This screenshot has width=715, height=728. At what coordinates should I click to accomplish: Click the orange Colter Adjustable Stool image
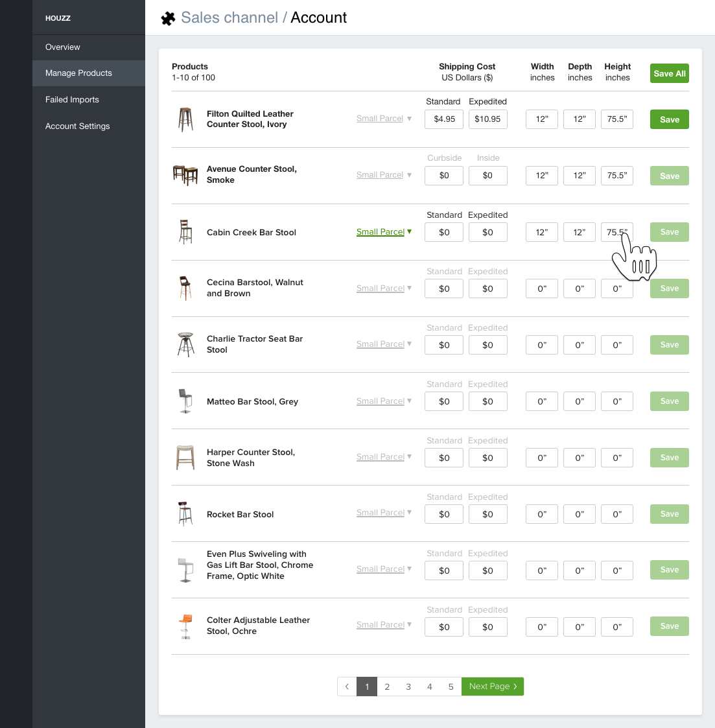point(186,626)
